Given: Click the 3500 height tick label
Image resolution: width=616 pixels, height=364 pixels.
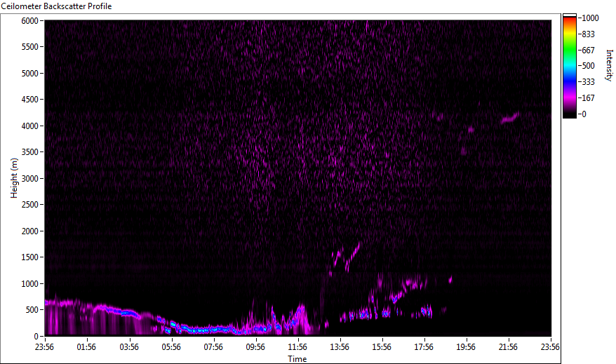Looking at the screenshot, I should click(30, 152).
